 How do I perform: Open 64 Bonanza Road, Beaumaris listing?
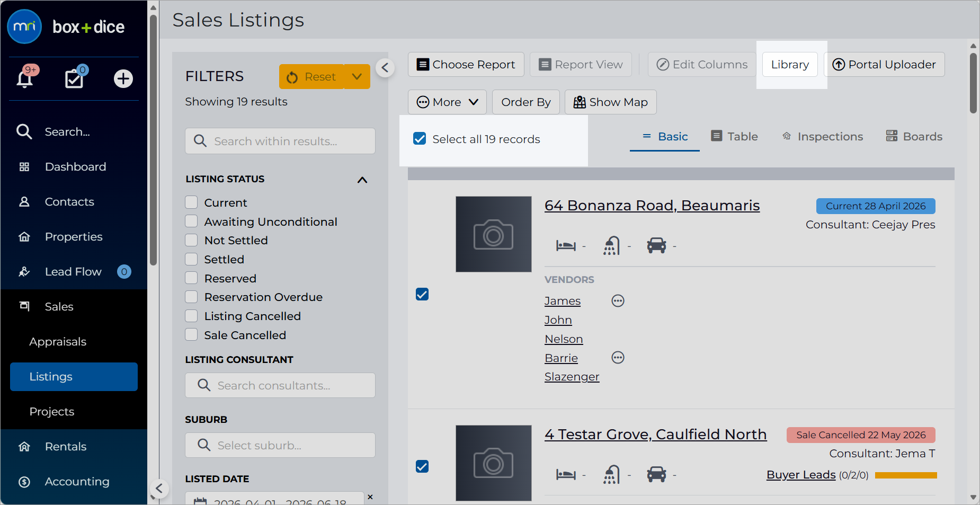coord(652,206)
